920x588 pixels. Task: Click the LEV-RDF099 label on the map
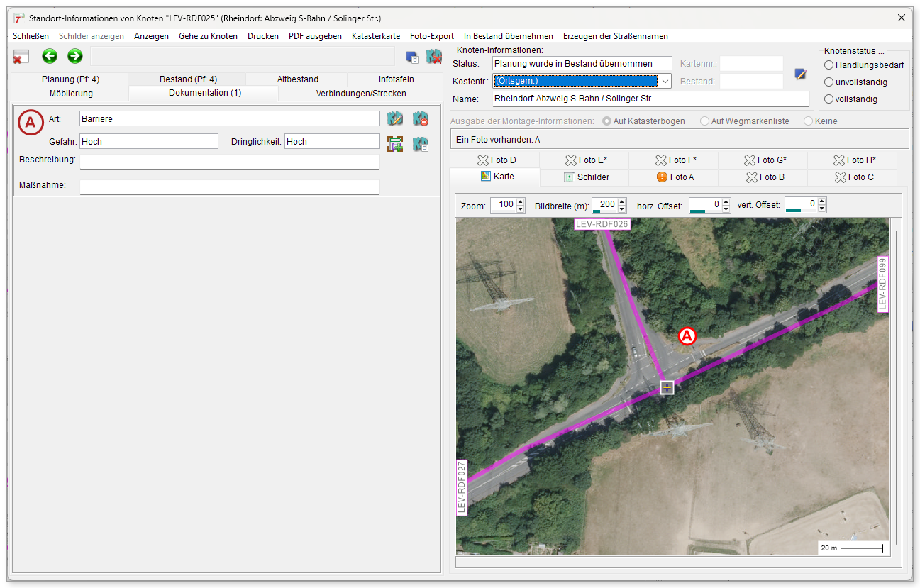click(x=883, y=284)
